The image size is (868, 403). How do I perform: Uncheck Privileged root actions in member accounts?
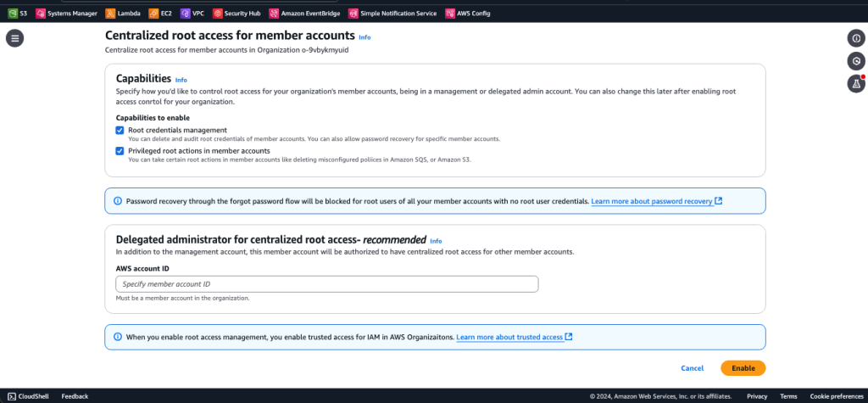click(x=120, y=151)
